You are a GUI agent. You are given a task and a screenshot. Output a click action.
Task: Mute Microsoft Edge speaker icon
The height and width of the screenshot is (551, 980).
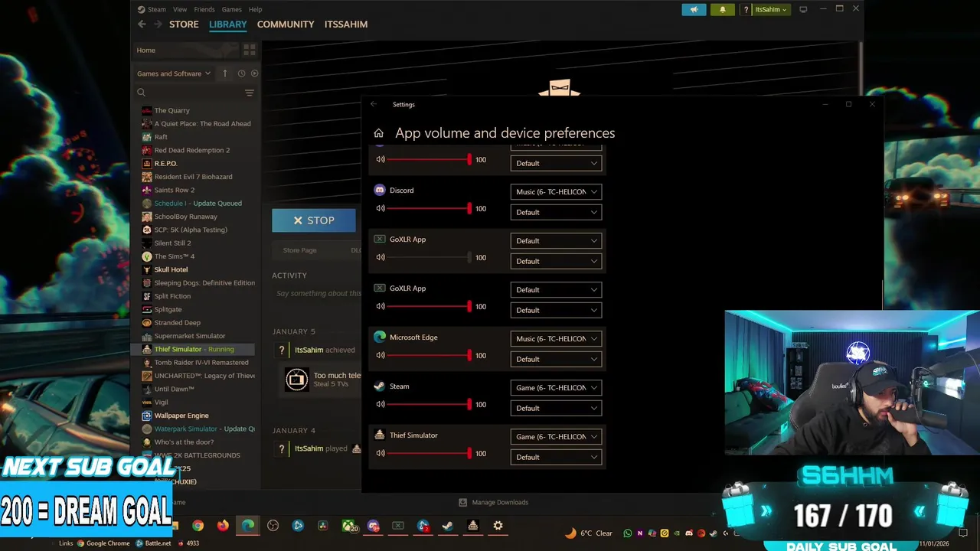tap(381, 355)
